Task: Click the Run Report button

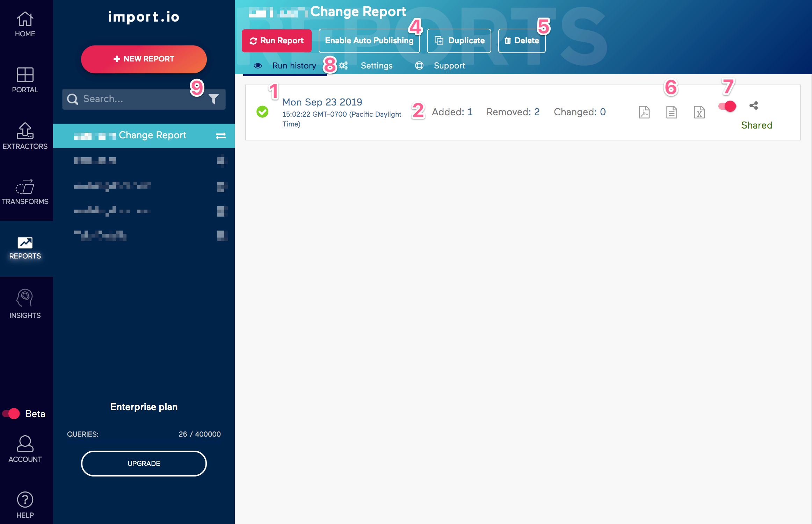Action: [276, 41]
